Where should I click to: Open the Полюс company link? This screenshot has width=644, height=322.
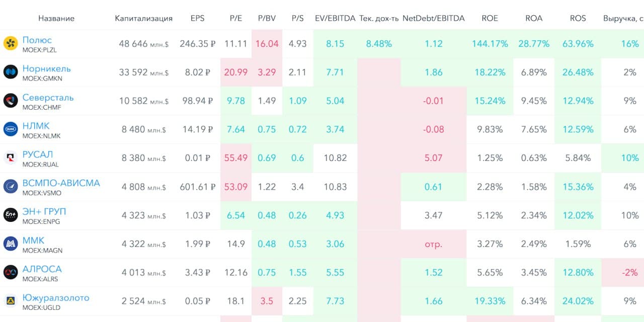click(x=37, y=40)
